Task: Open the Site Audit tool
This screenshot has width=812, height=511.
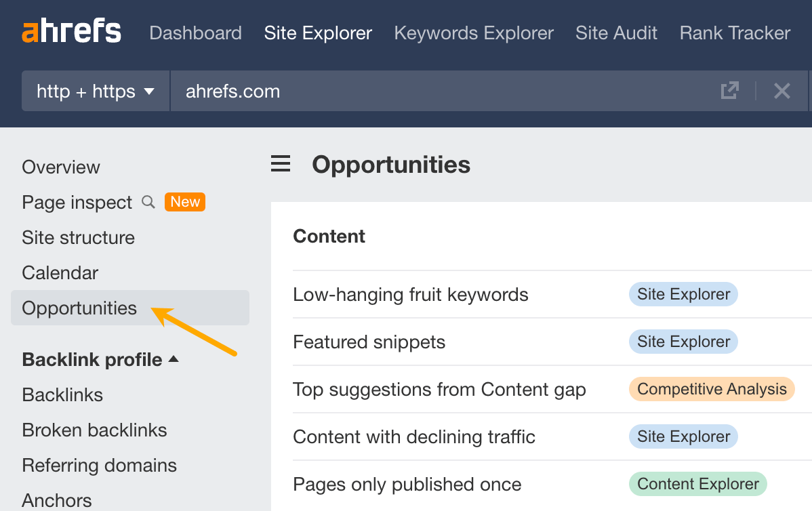Action: tap(616, 33)
